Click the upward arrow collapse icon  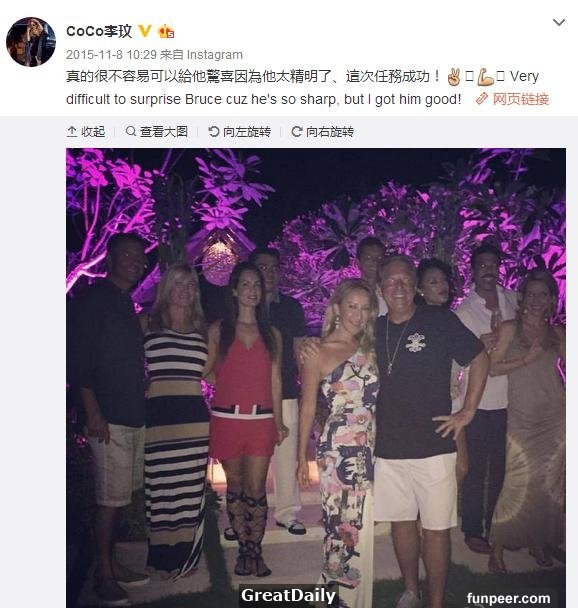[x=72, y=132]
